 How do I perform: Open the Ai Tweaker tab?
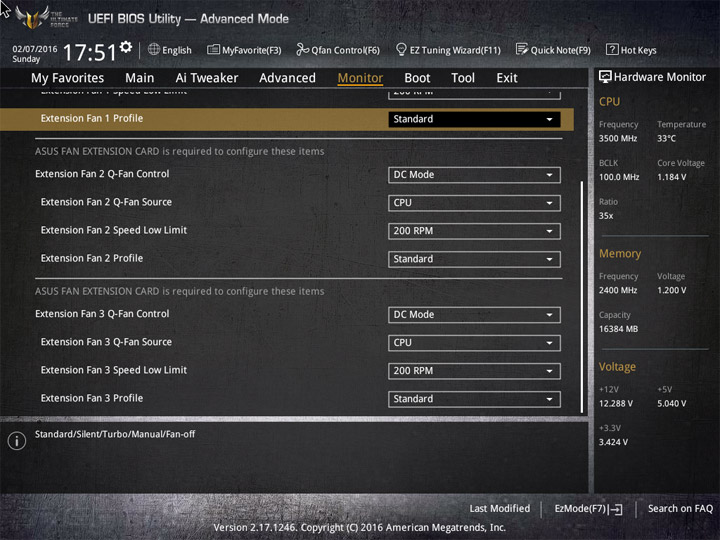tap(207, 78)
